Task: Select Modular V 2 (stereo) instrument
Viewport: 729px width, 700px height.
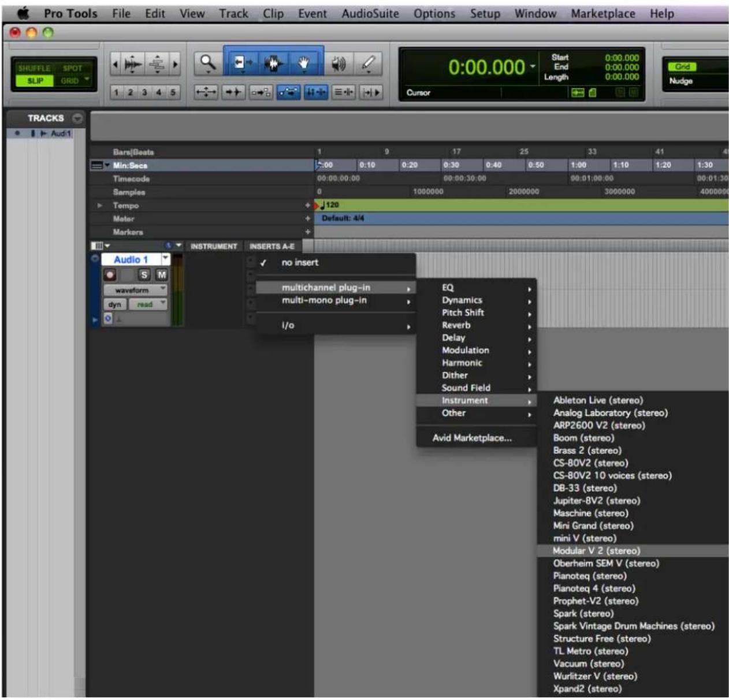Action: (x=633, y=551)
